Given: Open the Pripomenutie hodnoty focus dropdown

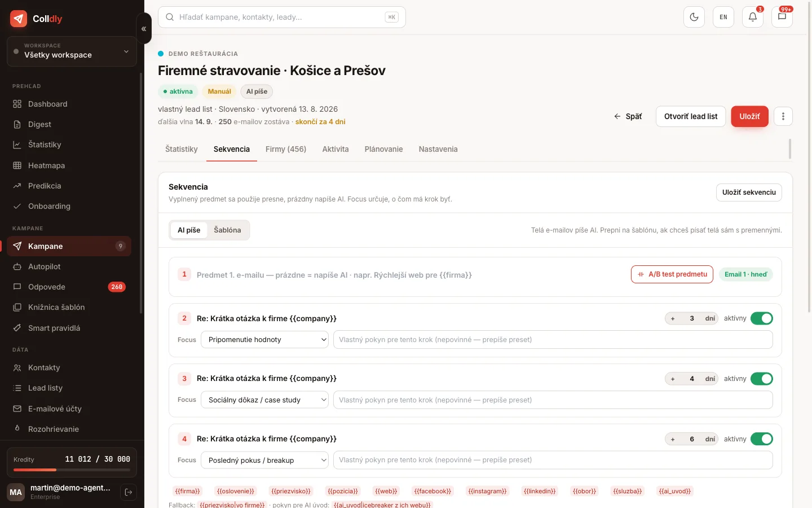Looking at the screenshot, I should click(265, 340).
